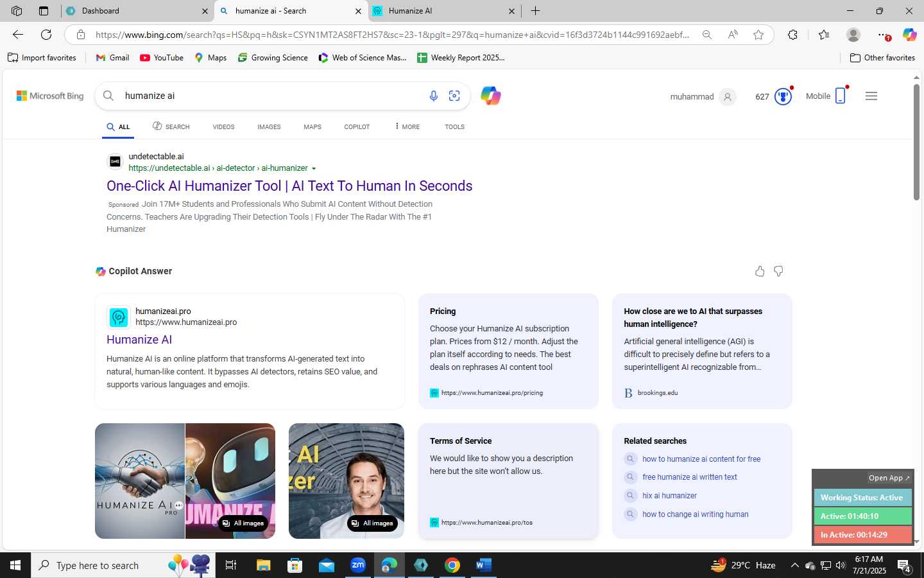924x578 pixels.
Task: Search free humanize ai written text
Action: (689, 477)
